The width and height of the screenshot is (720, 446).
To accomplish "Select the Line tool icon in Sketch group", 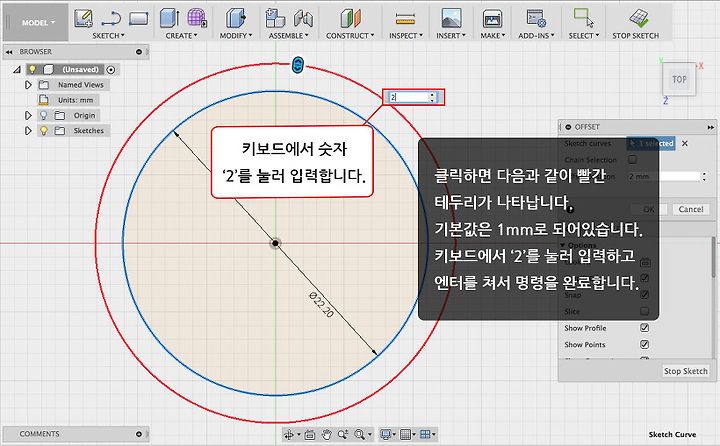I will (x=111, y=19).
